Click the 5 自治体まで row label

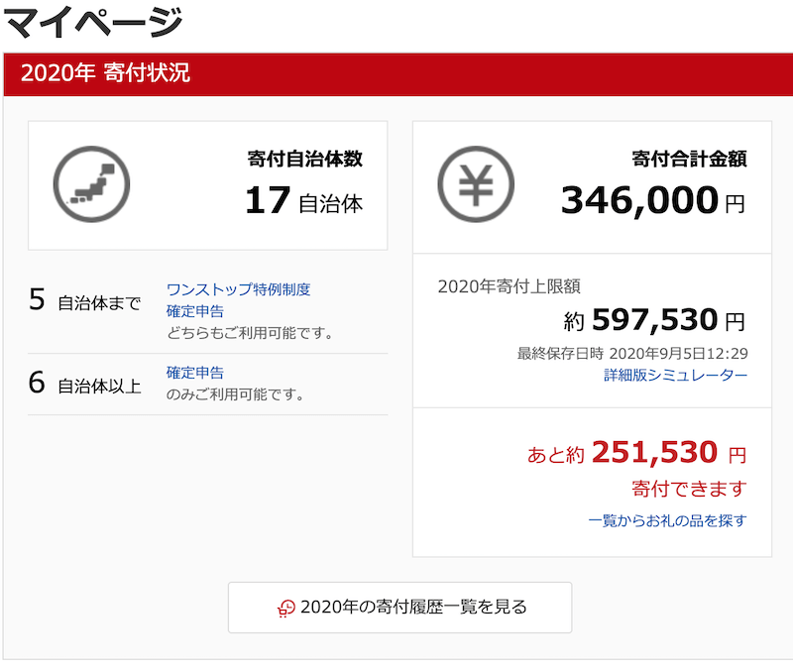coord(84,300)
